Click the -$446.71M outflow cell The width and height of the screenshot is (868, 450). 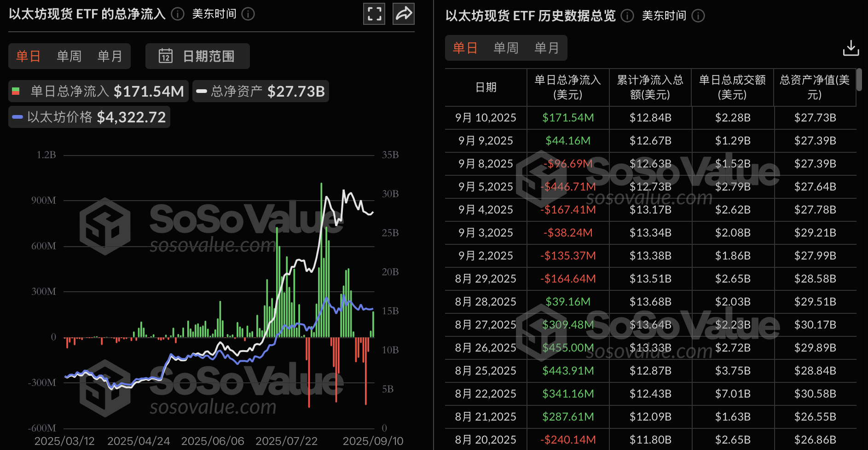point(568,187)
